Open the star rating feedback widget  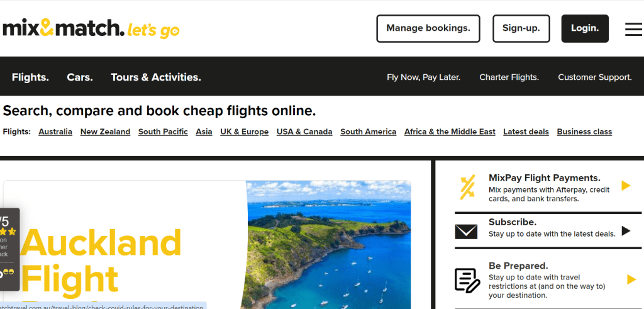[x=9, y=249]
